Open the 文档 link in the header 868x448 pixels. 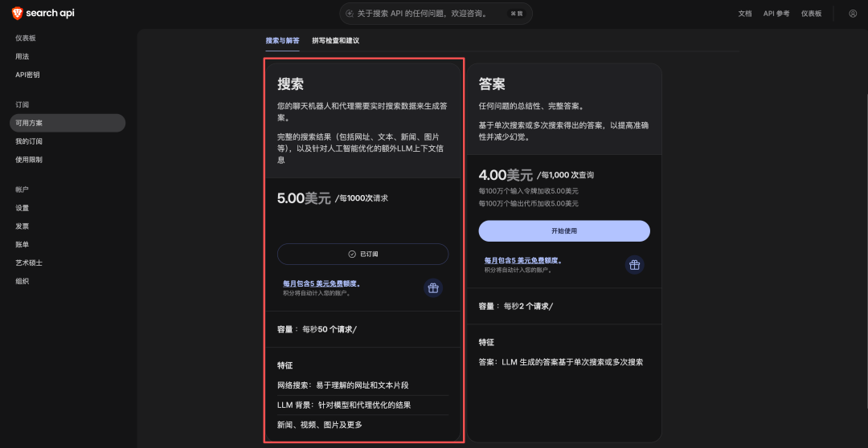(745, 14)
